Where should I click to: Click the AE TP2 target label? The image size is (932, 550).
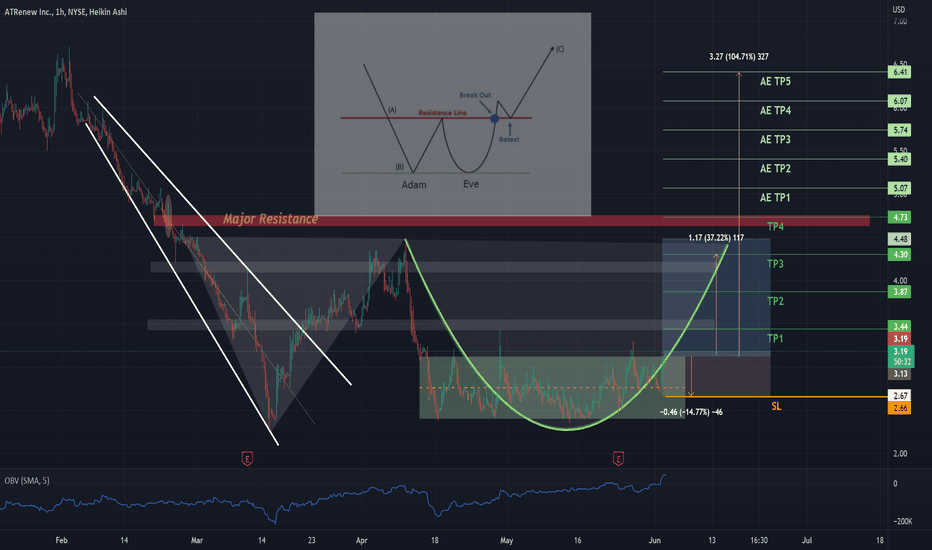pos(775,169)
